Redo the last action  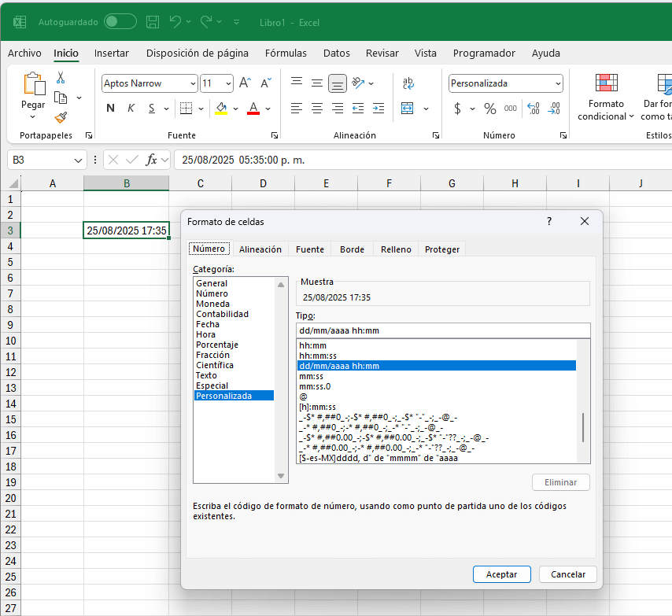(206, 22)
